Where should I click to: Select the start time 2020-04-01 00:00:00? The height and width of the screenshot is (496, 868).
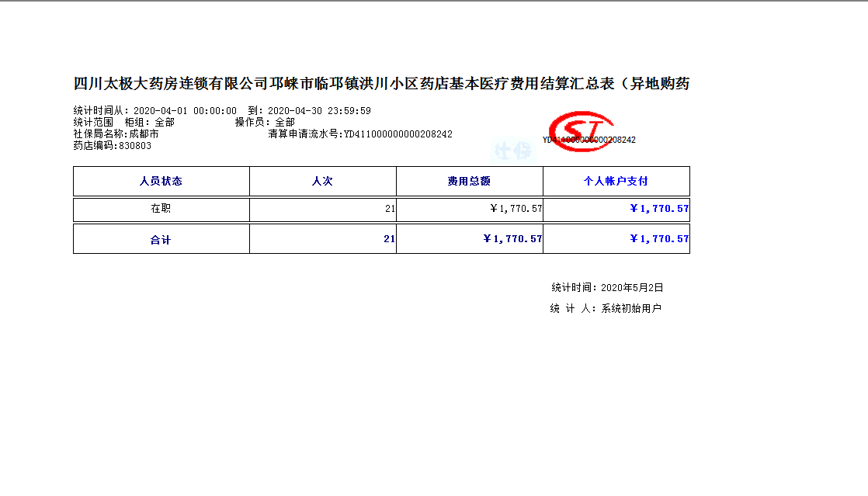(x=185, y=111)
